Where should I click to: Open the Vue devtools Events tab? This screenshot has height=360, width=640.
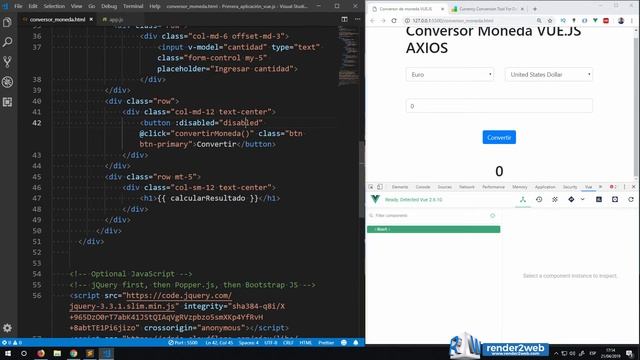click(x=555, y=199)
